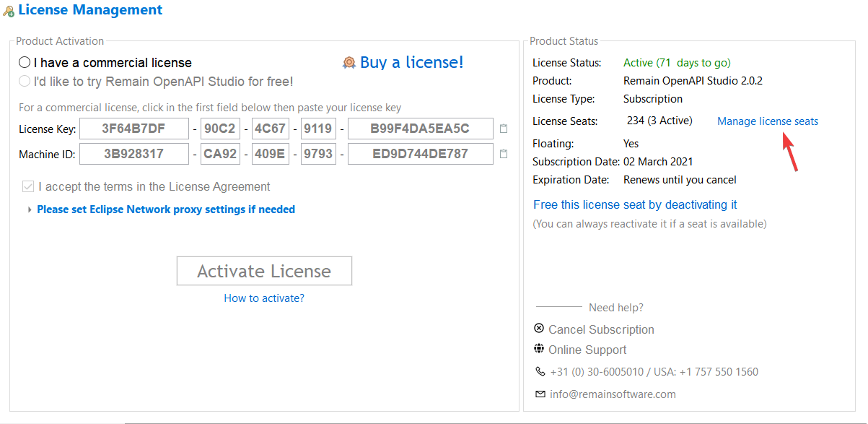Open the 'How to activate?' link
The height and width of the screenshot is (424, 868).
click(x=264, y=298)
